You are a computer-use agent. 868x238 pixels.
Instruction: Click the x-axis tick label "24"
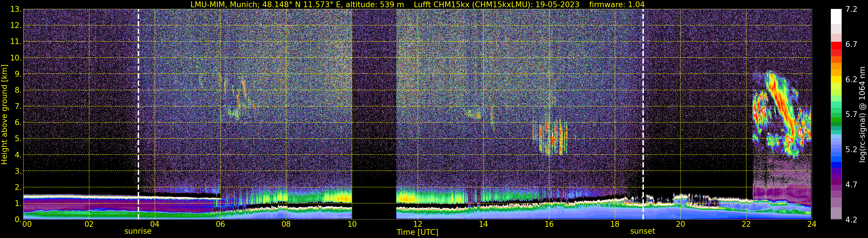click(812, 224)
